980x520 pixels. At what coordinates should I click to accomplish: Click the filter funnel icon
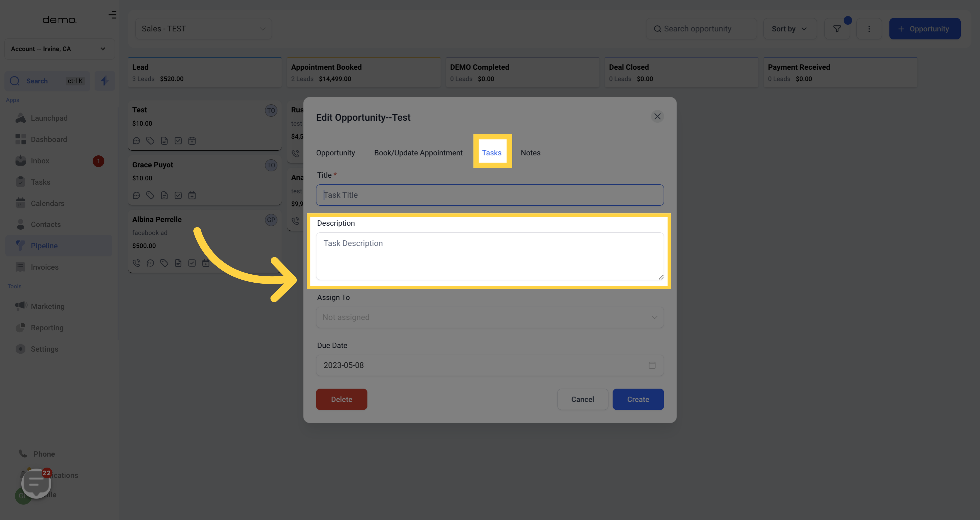[837, 29]
